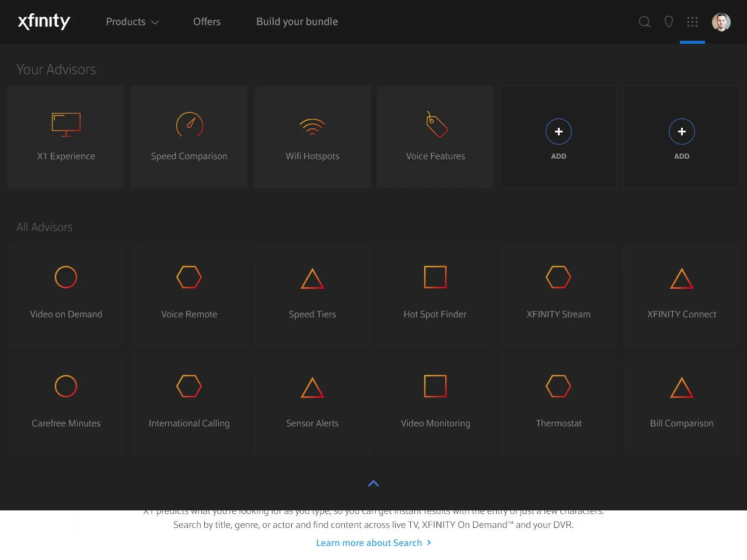Image resolution: width=747 pixels, height=560 pixels.
Task: Collapse the advisors panel with up chevron
Action: click(373, 484)
